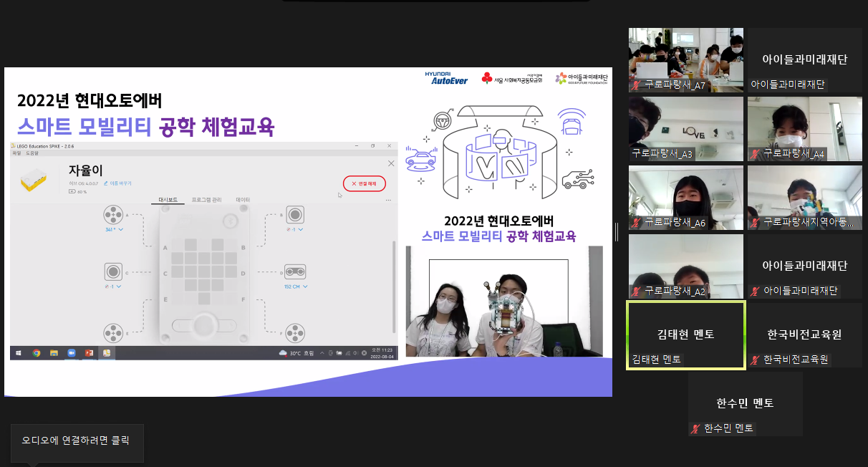Click 오디오에 연결하려면 클릭 audio prompt
The height and width of the screenshot is (467, 868).
tap(76, 441)
